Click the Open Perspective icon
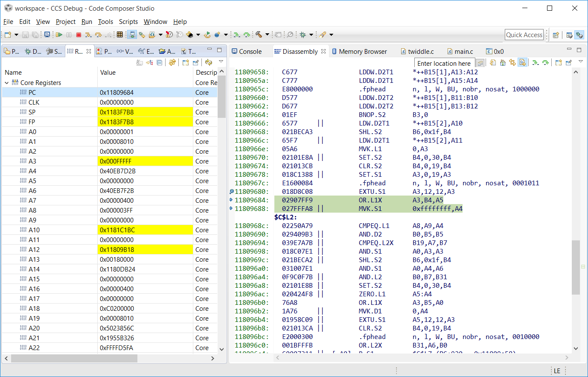This screenshot has height=377, width=588. click(x=556, y=35)
